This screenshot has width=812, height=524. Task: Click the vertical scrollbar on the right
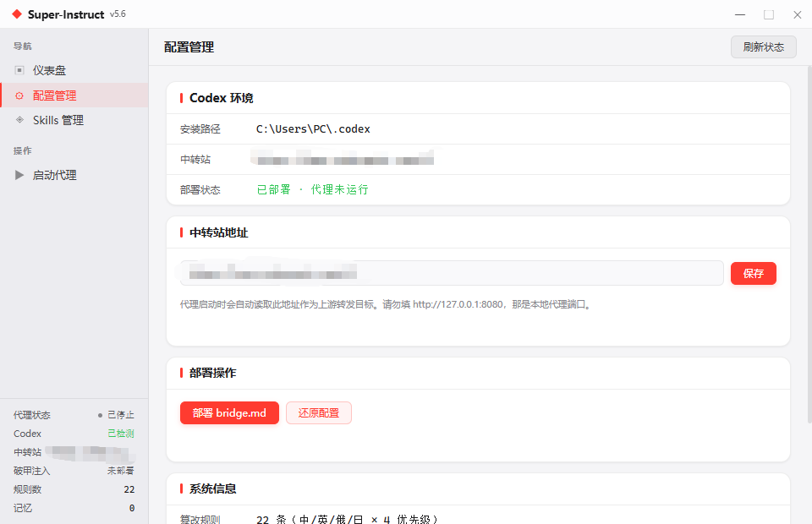pos(809,243)
